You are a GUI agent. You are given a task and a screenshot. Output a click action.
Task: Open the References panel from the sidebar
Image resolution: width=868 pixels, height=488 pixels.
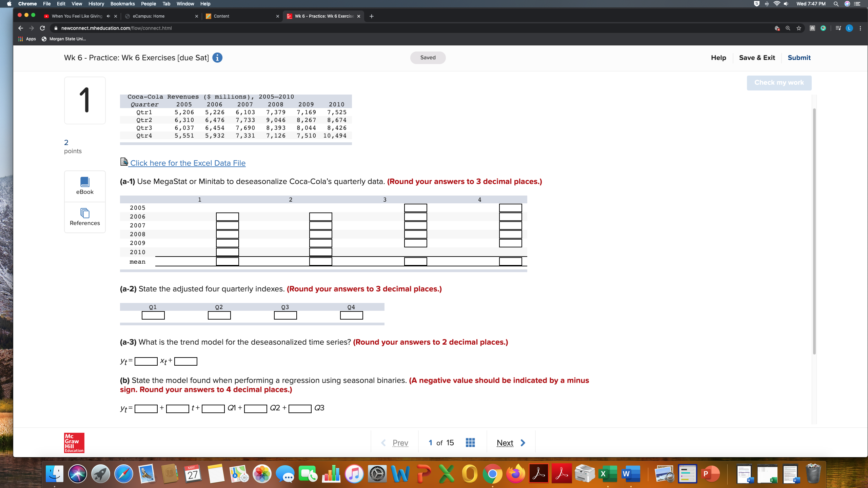[84, 213]
